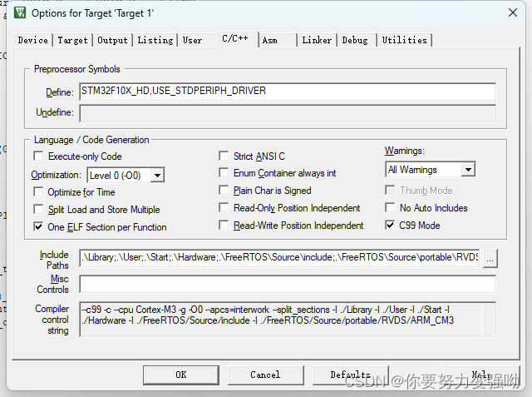The width and height of the screenshot is (532, 397).
Task: Click the Undefine input field
Action: pyautogui.click(x=288, y=113)
